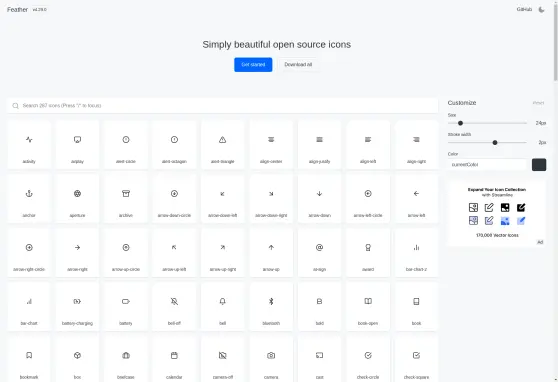Open the GitHub link in the header

(524, 10)
